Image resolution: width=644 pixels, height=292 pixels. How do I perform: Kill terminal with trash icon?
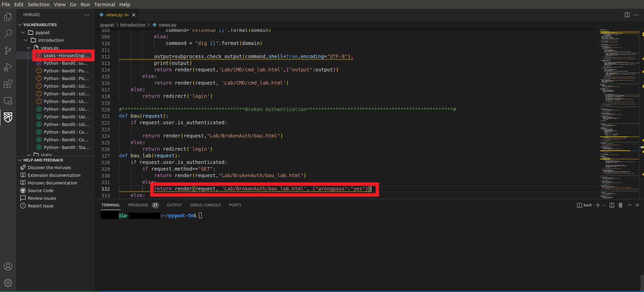pos(621,205)
